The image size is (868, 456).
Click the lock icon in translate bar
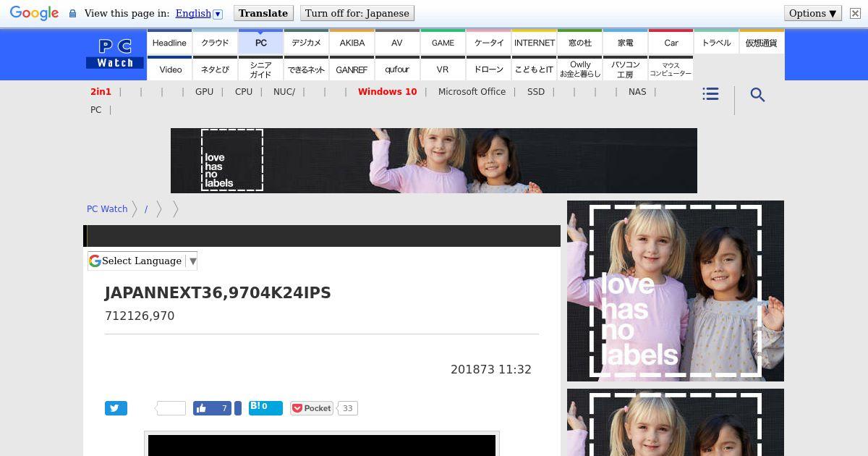pos(72,13)
